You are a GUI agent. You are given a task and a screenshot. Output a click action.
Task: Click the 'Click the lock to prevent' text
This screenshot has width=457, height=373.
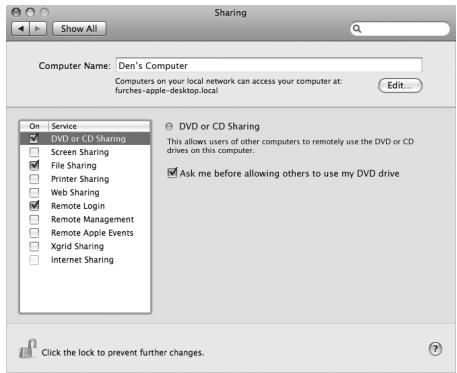123,353
